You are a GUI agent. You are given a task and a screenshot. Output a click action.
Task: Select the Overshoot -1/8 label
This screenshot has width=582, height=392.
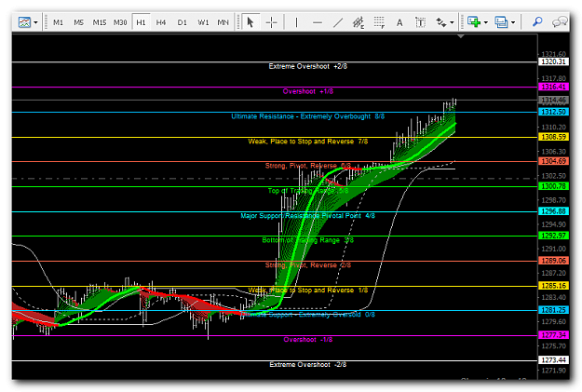click(307, 340)
